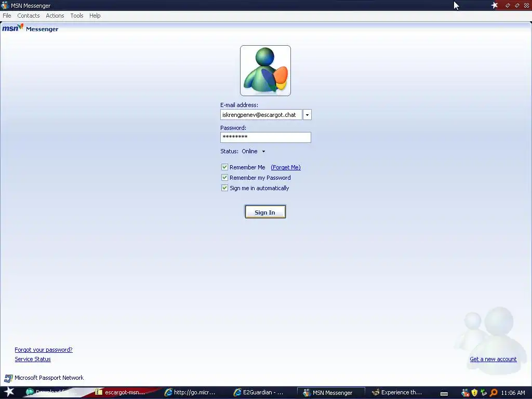Click the orange magnifier tray icon
532x399 pixels.
[494, 393]
